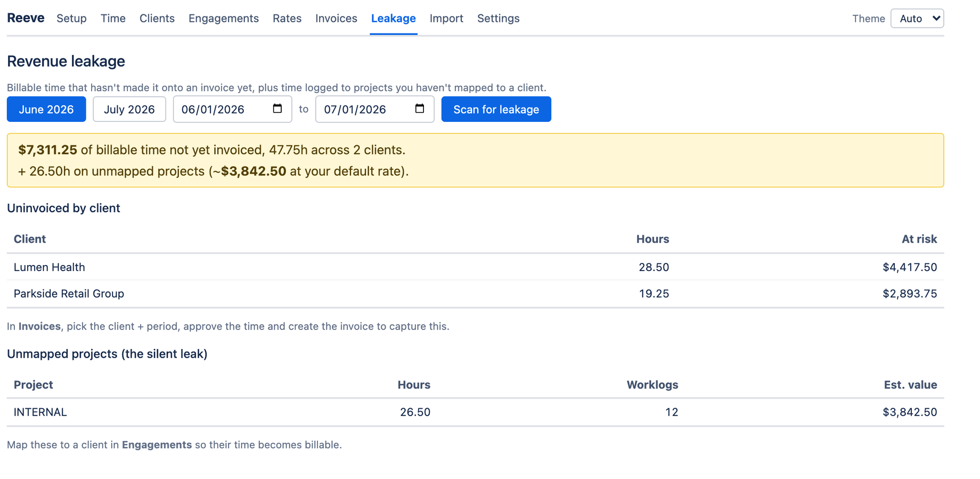This screenshot has width=980, height=479.
Task: Click the Lumen Health client row
Action: coord(475,267)
